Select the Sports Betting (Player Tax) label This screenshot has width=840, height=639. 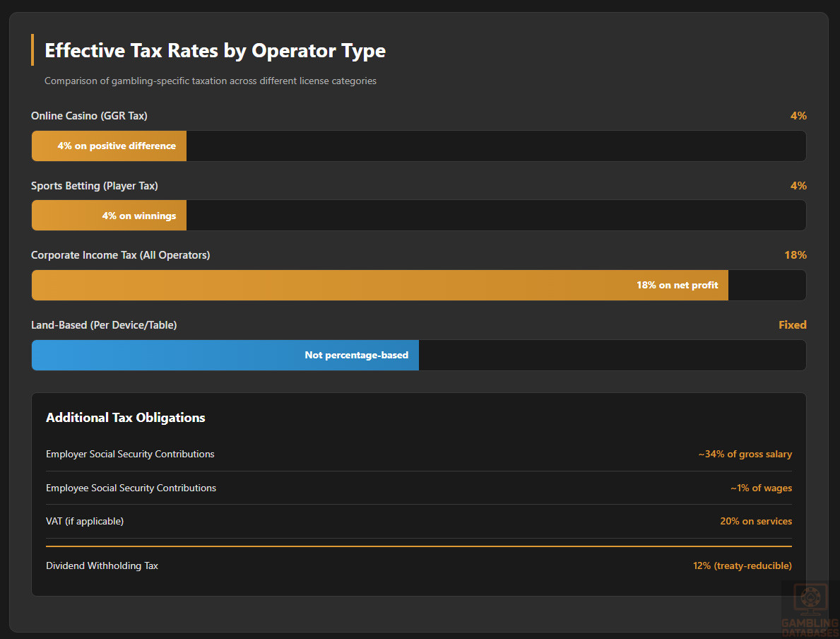coord(95,186)
